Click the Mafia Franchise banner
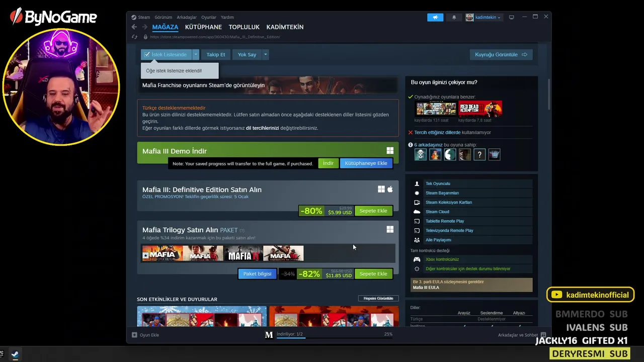This screenshot has height=362, width=644. [268, 85]
